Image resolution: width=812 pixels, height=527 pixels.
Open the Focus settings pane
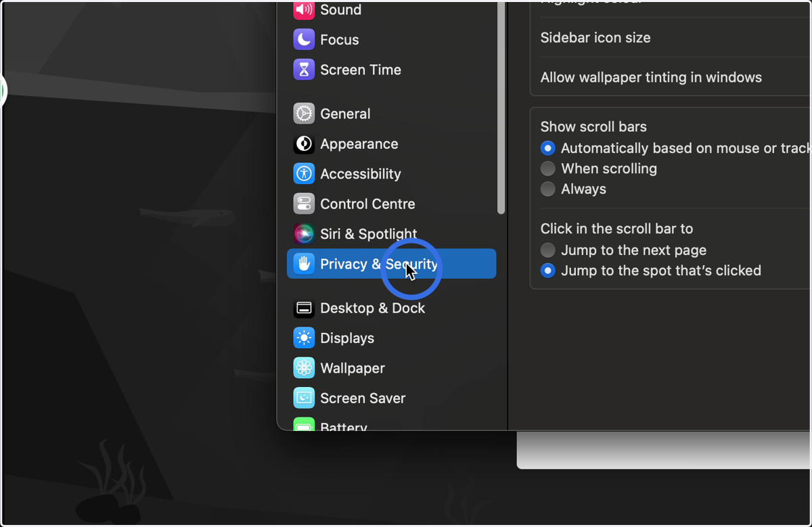click(340, 39)
